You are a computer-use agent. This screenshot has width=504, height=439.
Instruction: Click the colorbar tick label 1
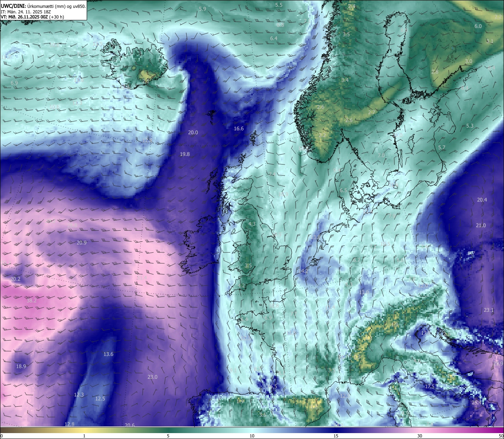(x=84, y=436)
